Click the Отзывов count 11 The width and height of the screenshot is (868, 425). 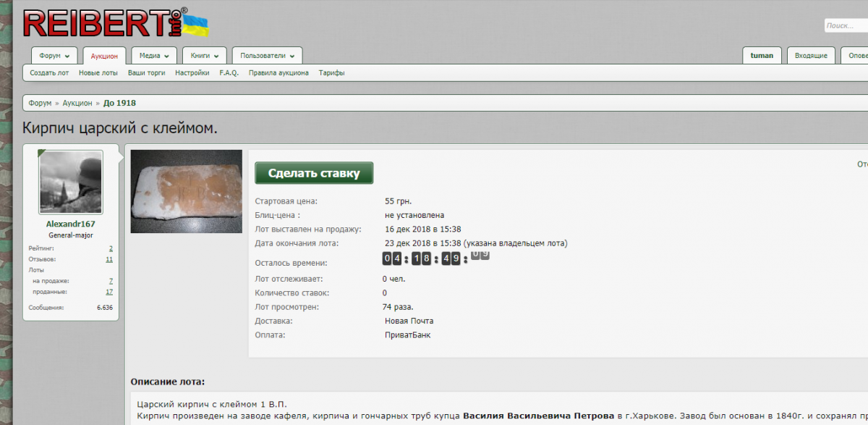pyautogui.click(x=109, y=259)
